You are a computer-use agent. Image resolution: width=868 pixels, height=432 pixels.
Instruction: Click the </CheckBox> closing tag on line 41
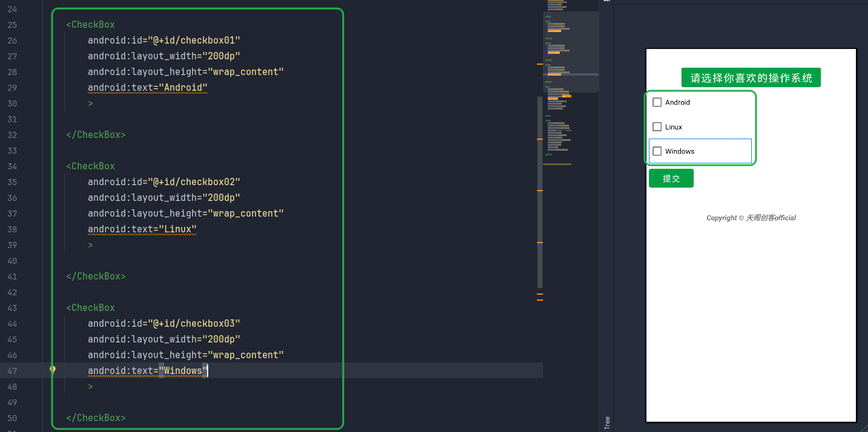96,277
